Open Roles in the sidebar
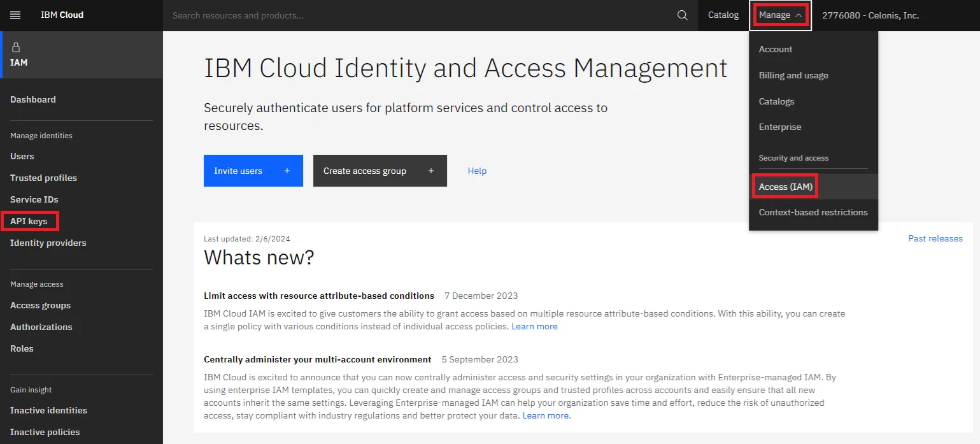Image resolution: width=980 pixels, height=444 pixels. 22,348
